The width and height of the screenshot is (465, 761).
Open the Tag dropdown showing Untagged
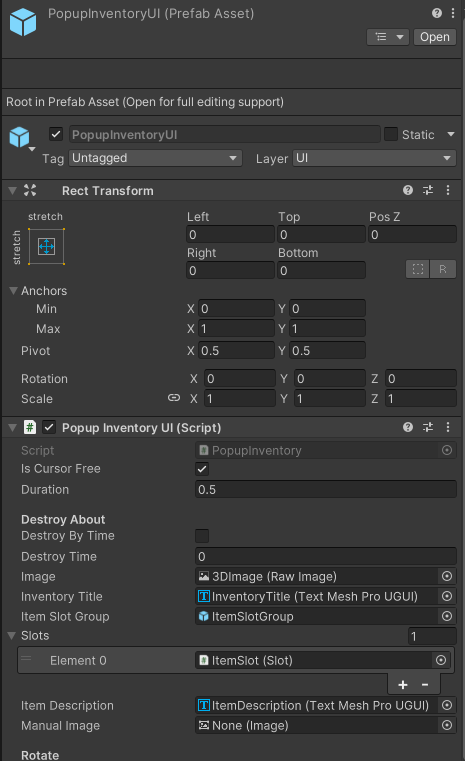(x=155, y=158)
